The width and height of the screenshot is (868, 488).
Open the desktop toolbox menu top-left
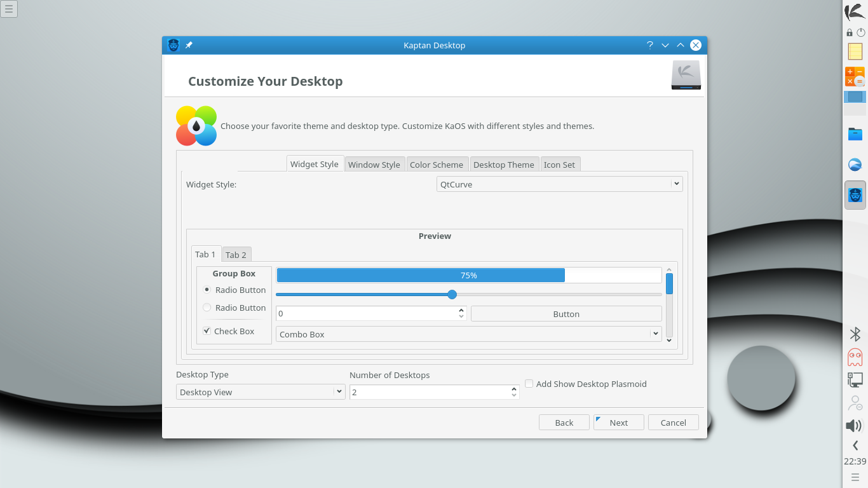[9, 9]
